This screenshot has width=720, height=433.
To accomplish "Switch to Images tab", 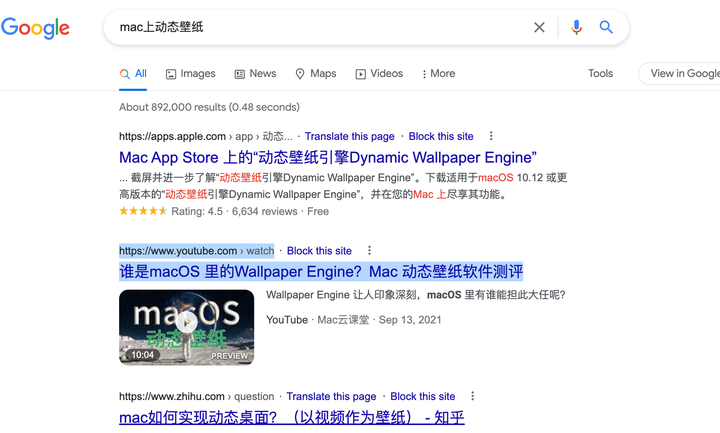I will tap(191, 74).
